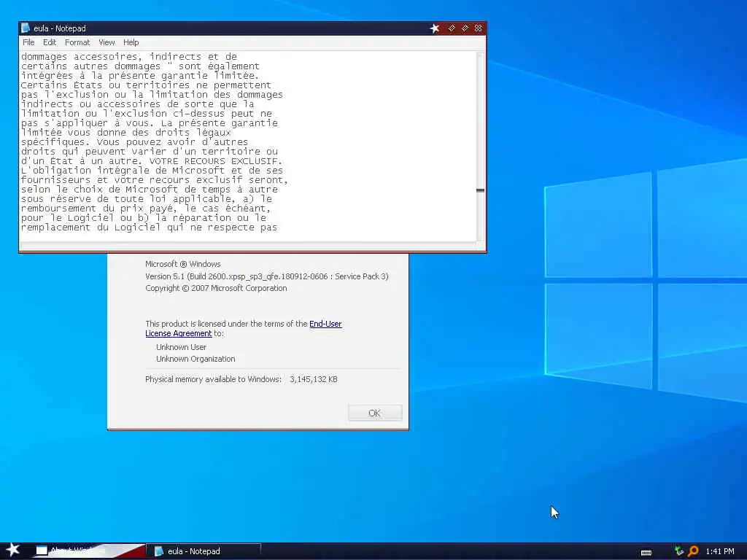The width and height of the screenshot is (747, 560).
Task: Click line starting 'remplacement du Logiciel qui'
Action: pos(149,228)
